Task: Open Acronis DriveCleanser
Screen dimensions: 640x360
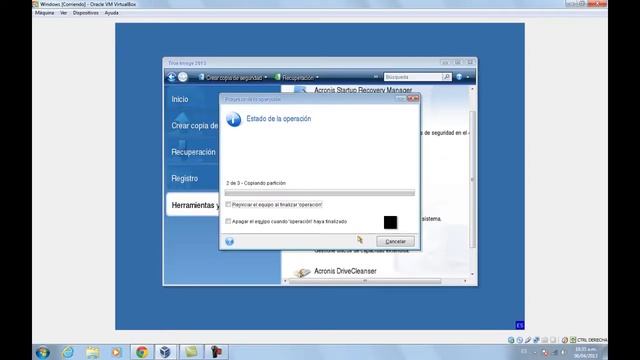Action: click(345, 271)
